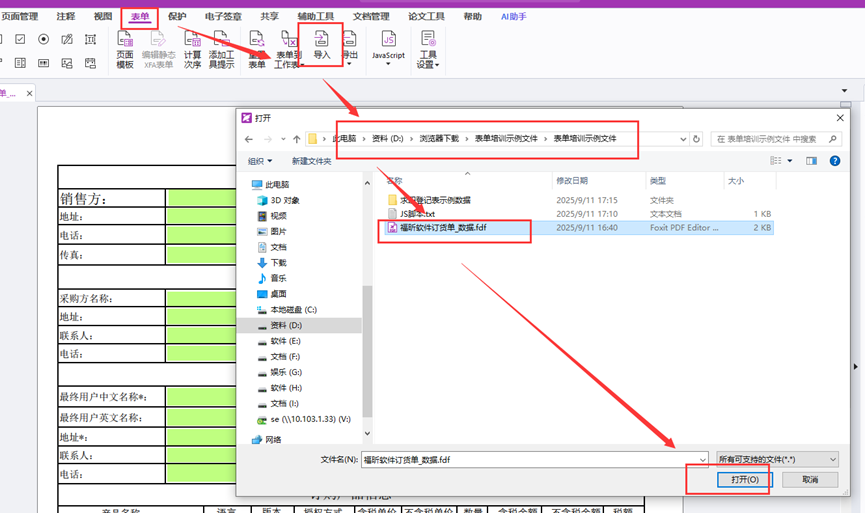
Task: Expand the 工具设置 tool settings dropdown
Action: click(x=428, y=49)
